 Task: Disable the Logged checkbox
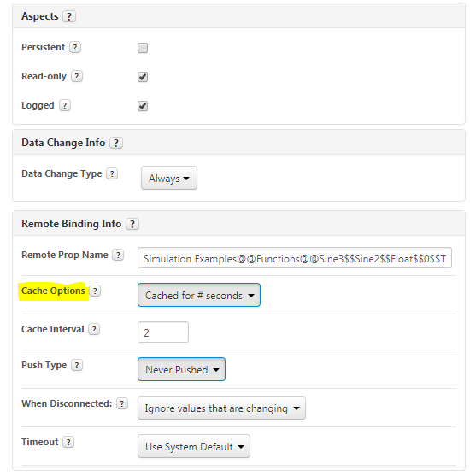tap(143, 106)
